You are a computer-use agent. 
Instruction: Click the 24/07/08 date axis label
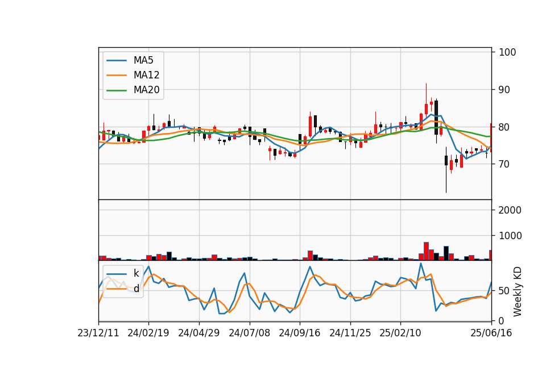pyautogui.click(x=249, y=333)
